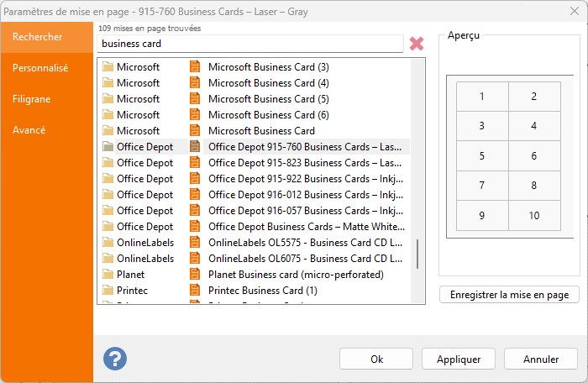Select Printec Business Card (1)
The height and width of the screenshot is (383, 588).
click(262, 291)
